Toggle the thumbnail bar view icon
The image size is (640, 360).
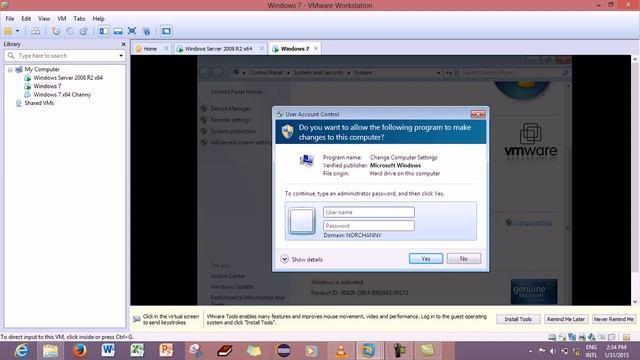click(x=118, y=31)
